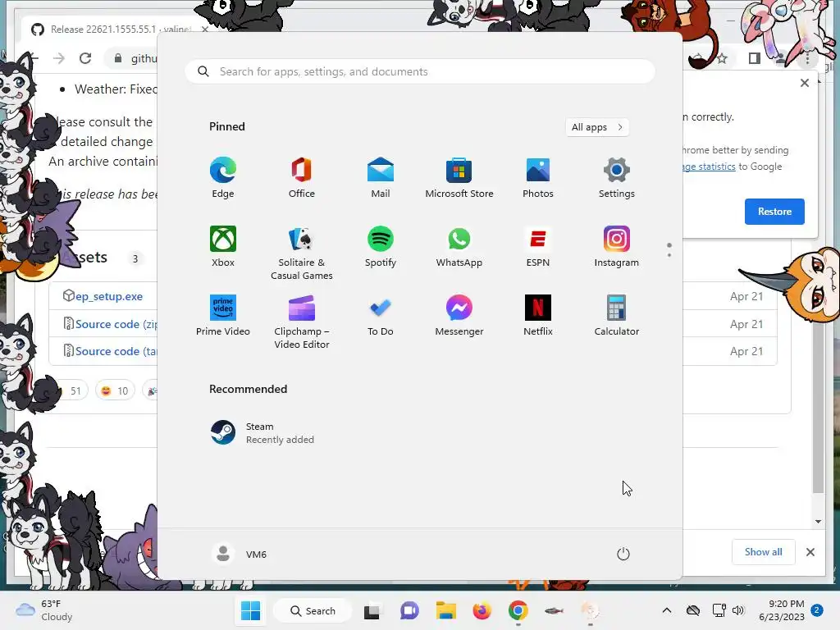Open network status in the system tray

[719, 610]
